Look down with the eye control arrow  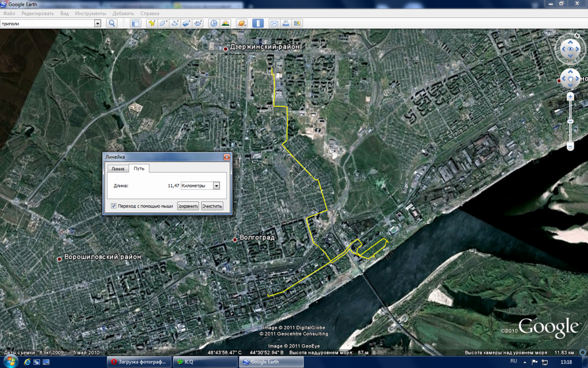tap(570, 56)
